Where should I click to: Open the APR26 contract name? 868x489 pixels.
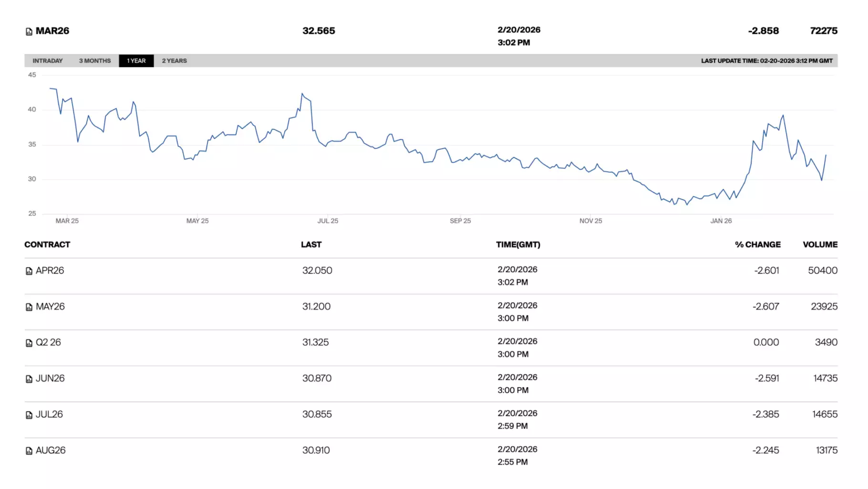pyautogui.click(x=50, y=271)
